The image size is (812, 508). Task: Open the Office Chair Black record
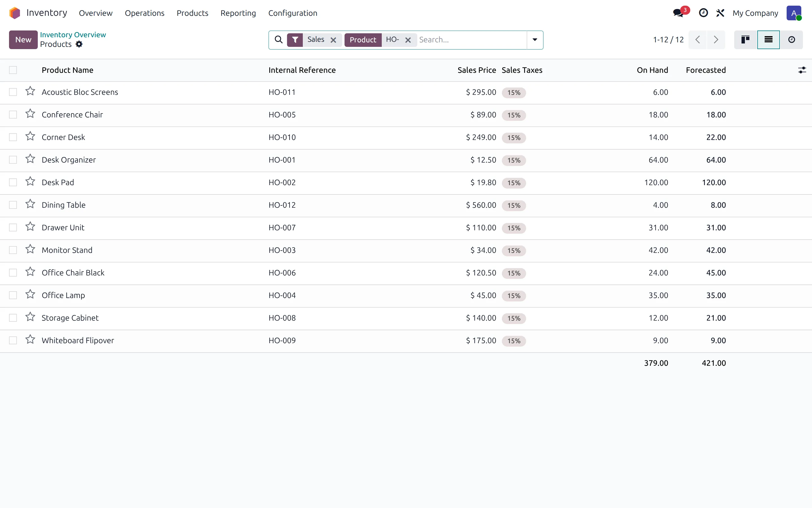coord(73,272)
